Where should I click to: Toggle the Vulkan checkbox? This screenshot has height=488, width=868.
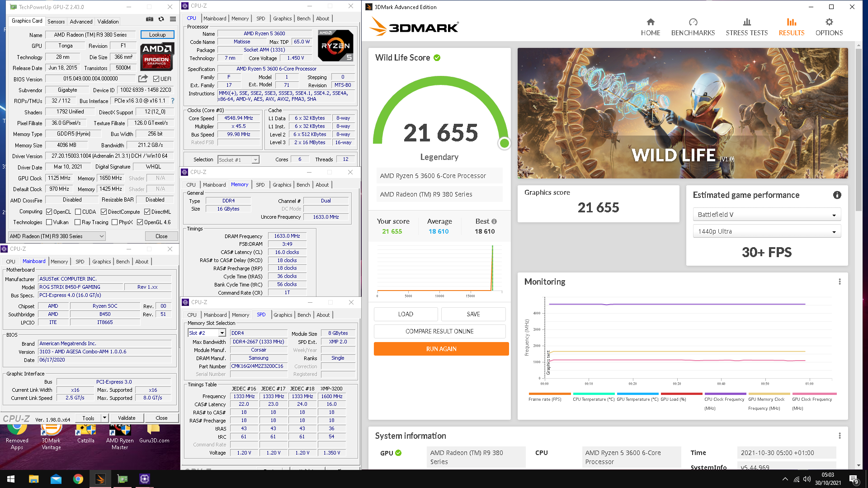(49, 222)
